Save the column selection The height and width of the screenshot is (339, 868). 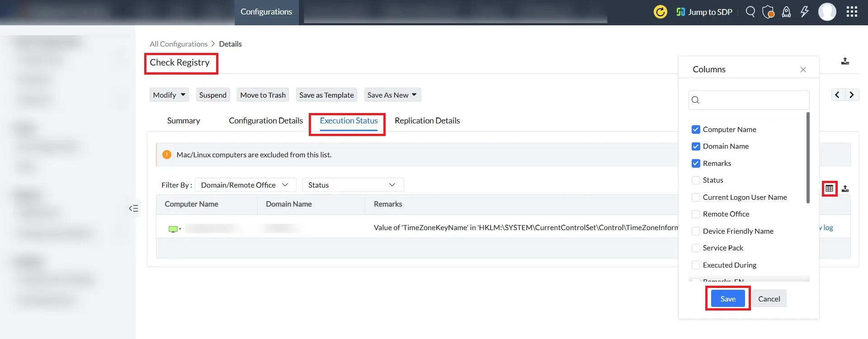coord(728,299)
